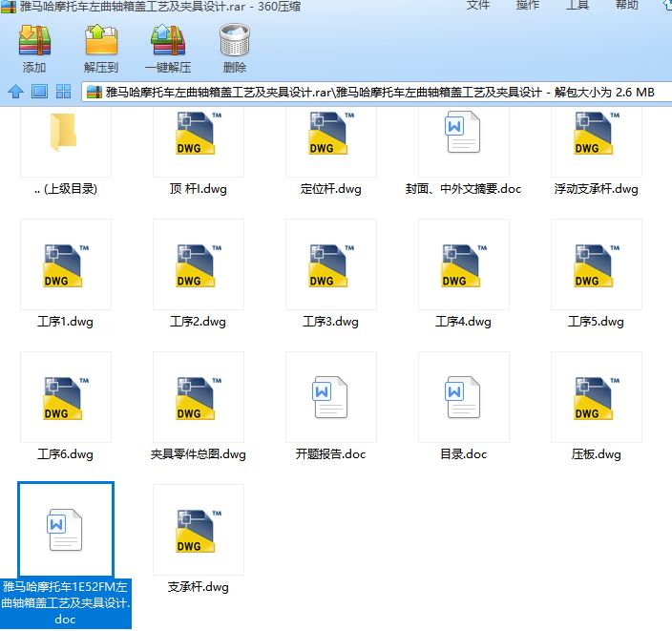
Task: Select the 夹具零件总图.dwg file icon
Action: 198,399
